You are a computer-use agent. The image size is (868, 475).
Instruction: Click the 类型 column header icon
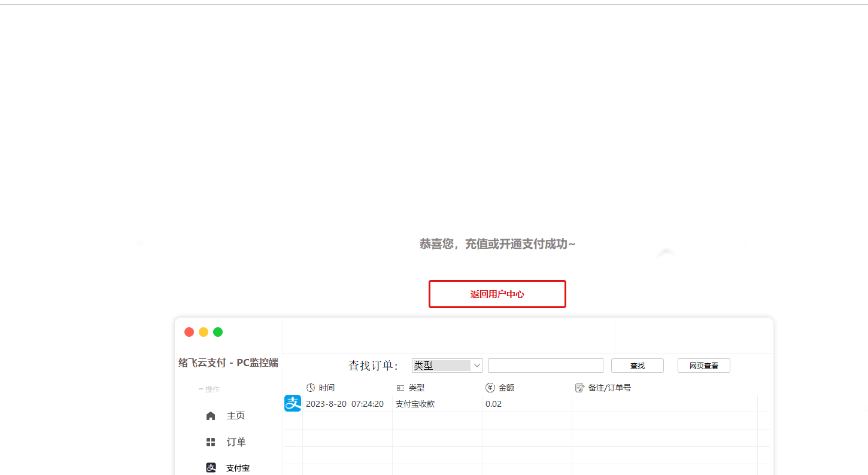(400, 388)
